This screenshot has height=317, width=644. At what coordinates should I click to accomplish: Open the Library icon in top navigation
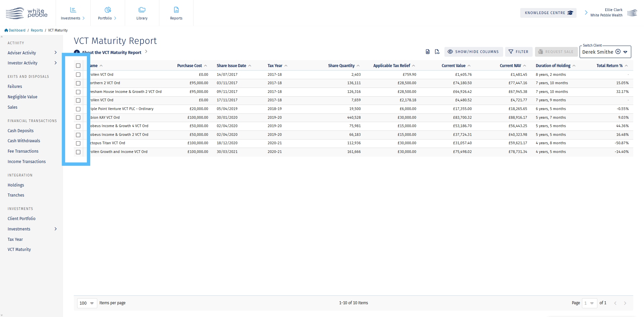pos(142,10)
